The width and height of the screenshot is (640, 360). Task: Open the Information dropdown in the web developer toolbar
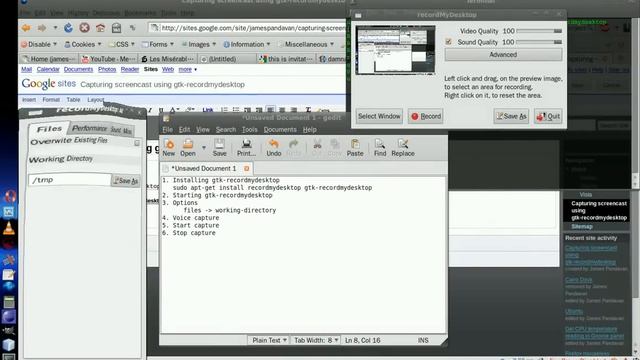(247, 44)
